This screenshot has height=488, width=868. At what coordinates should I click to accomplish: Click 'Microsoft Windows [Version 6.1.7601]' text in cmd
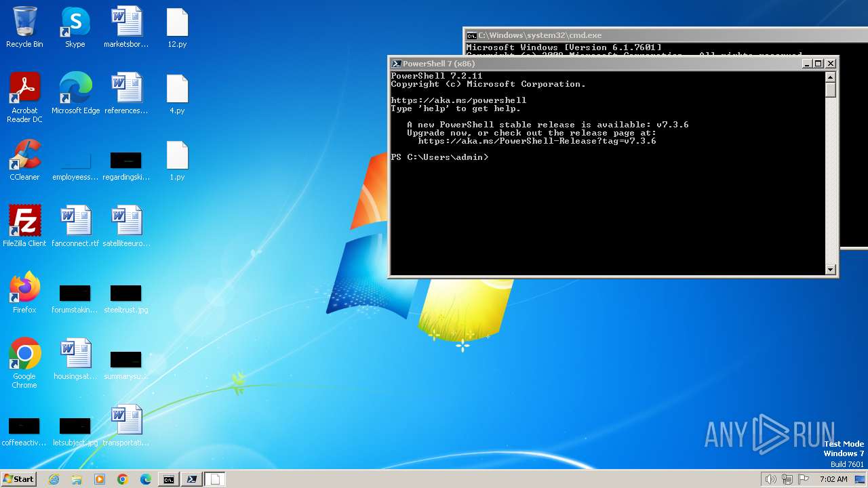click(x=564, y=47)
